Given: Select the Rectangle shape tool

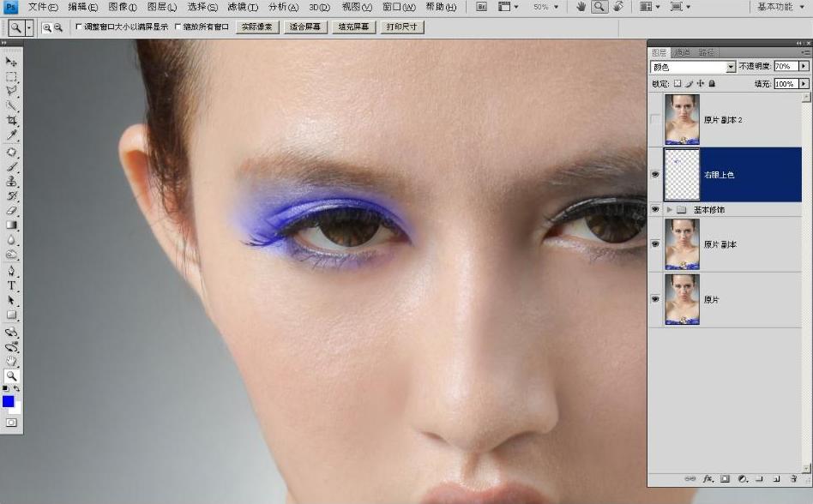Looking at the screenshot, I should pyautogui.click(x=11, y=315).
